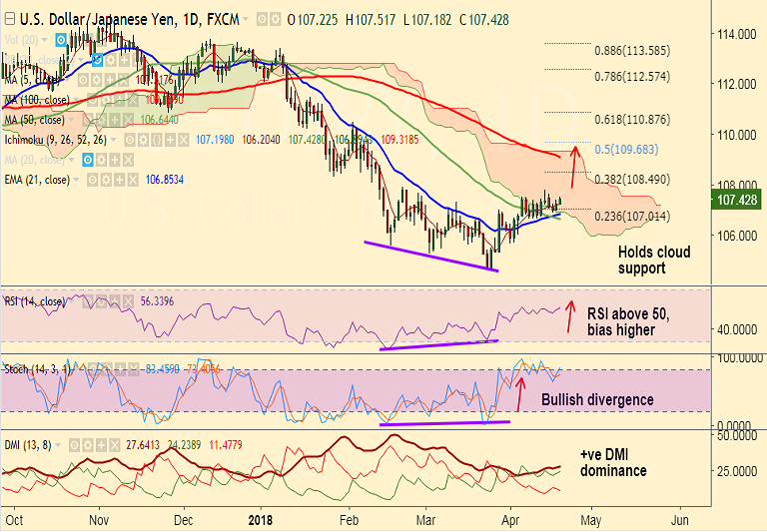Remove the MA (100, close) indicator
The image size is (767, 532).
133,100
